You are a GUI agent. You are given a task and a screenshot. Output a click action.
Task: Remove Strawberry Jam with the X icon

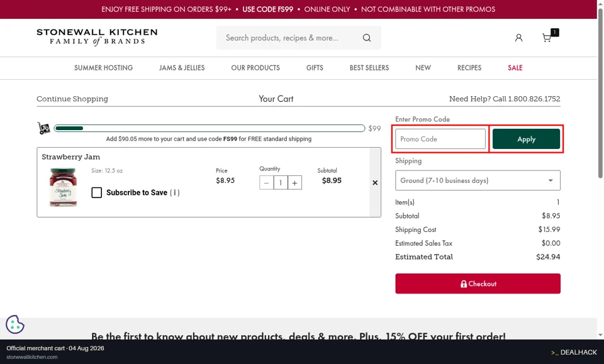tap(375, 183)
